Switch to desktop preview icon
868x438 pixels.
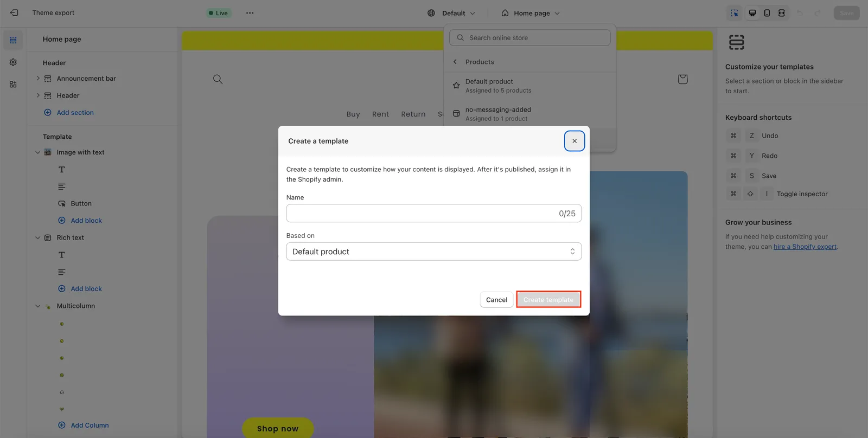click(x=752, y=13)
